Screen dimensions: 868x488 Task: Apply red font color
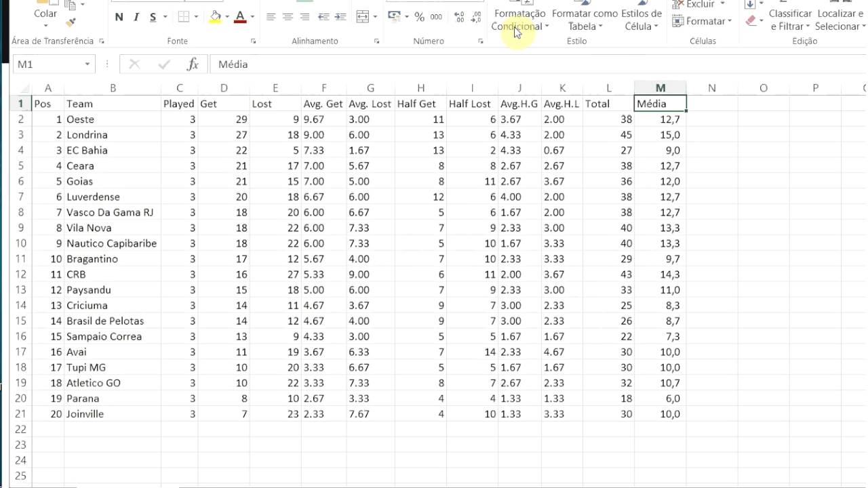[x=239, y=17]
